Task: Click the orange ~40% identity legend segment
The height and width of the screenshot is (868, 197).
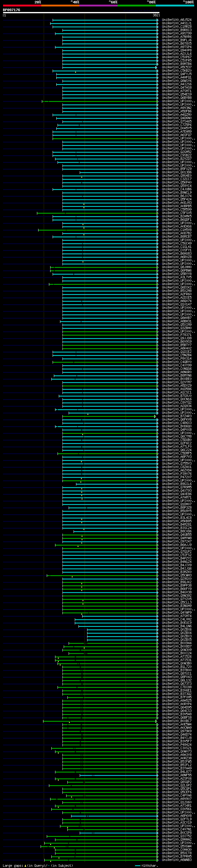Action: click(60, 6)
